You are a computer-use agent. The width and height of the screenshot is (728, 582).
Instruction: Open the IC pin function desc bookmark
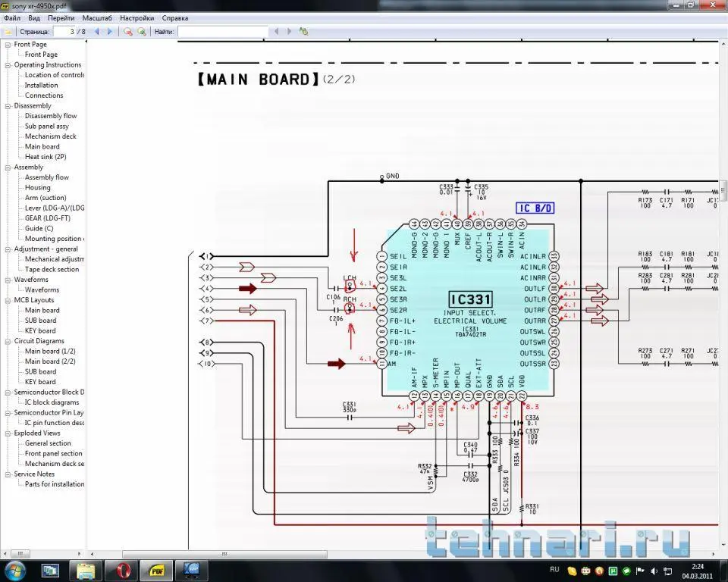click(55, 423)
